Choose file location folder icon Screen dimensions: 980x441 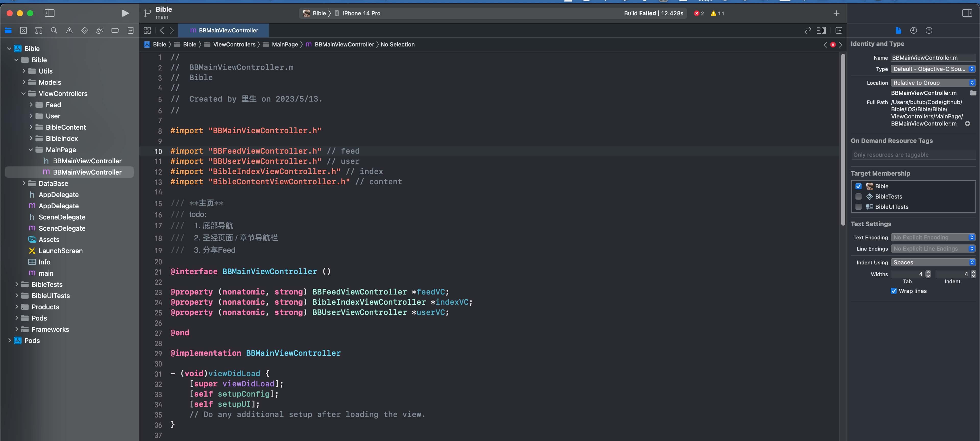coord(973,93)
